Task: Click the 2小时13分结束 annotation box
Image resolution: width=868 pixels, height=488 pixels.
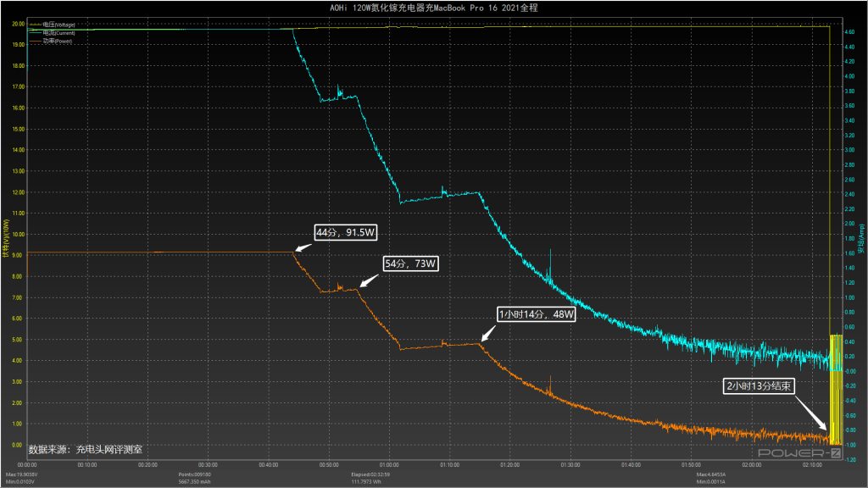Action: 758,386
